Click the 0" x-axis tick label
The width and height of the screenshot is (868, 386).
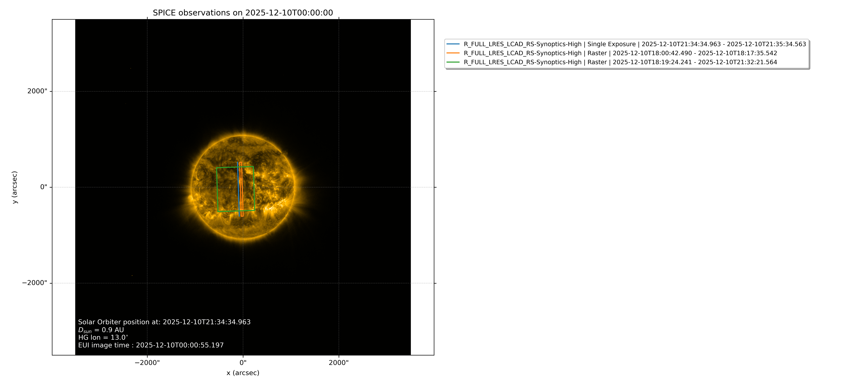tap(243, 363)
